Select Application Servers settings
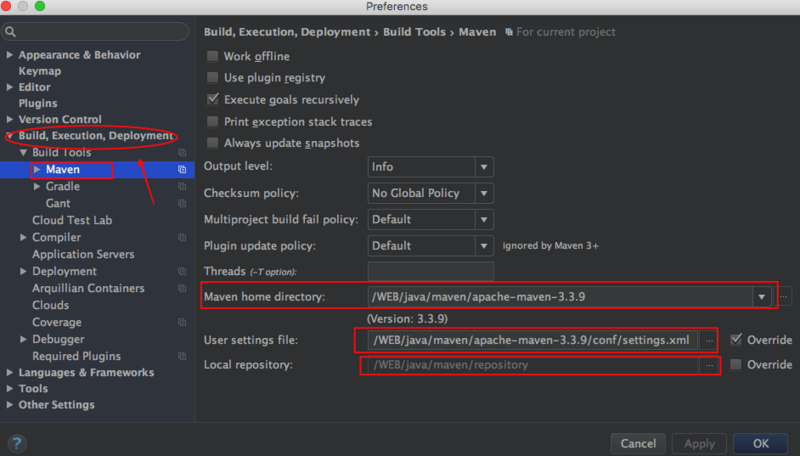The image size is (800, 456). (x=83, y=254)
